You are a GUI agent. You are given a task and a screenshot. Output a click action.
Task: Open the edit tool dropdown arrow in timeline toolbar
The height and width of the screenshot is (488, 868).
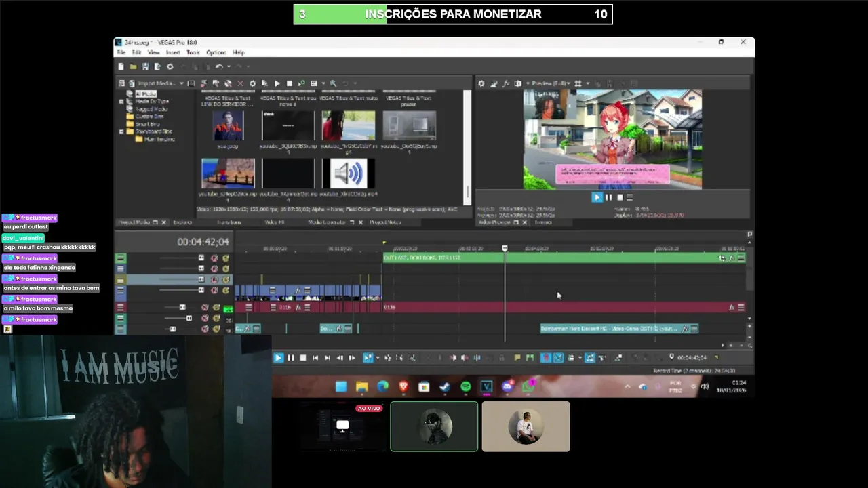[x=377, y=357]
